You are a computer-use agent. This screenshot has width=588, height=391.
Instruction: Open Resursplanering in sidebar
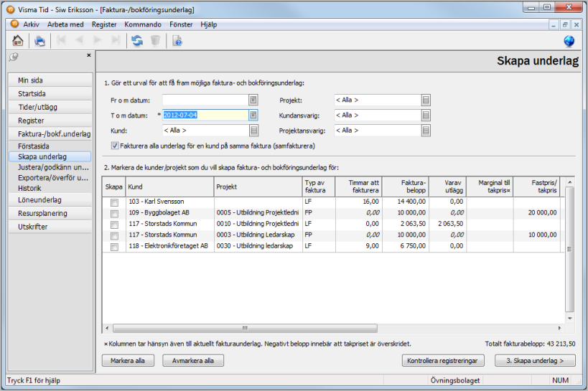[x=50, y=213]
